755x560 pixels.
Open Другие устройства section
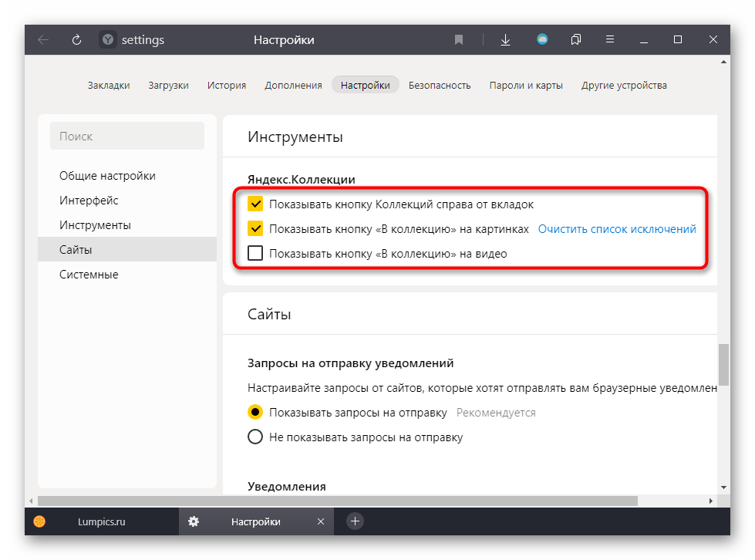(x=624, y=85)
